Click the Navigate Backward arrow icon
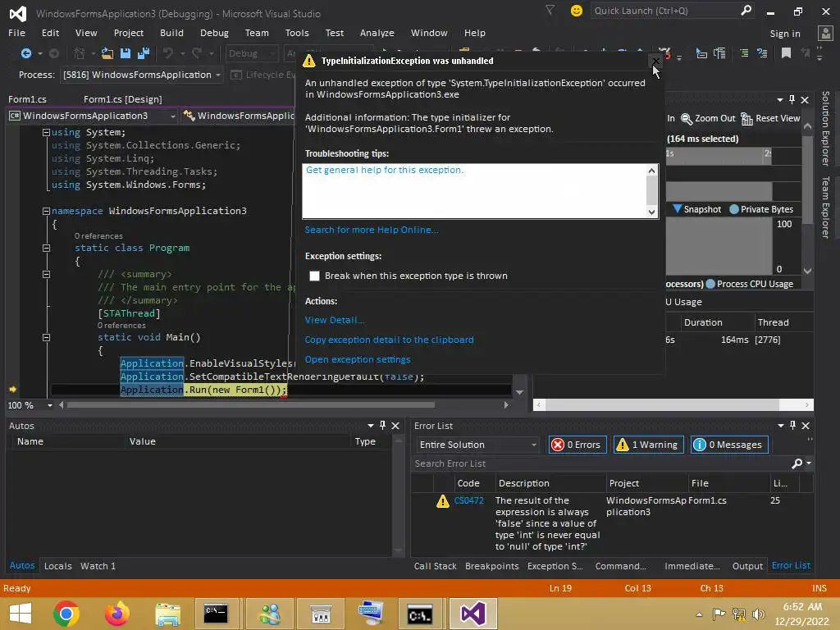 (x=25, y=53)
